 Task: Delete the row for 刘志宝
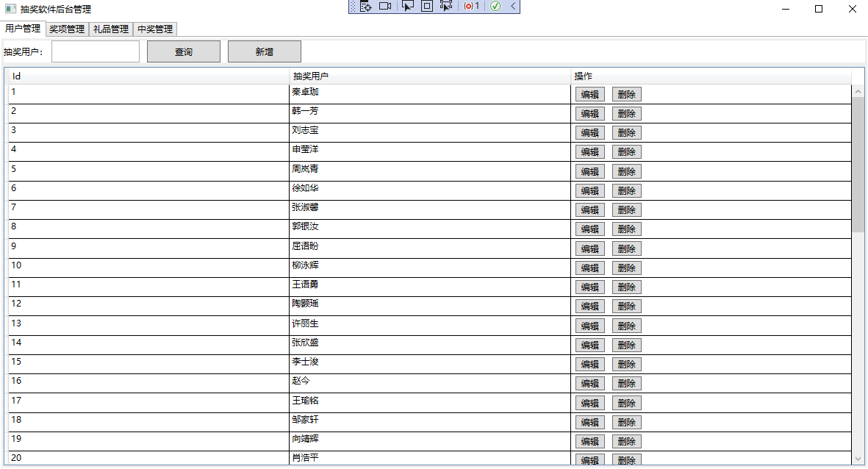click(627, 133)
